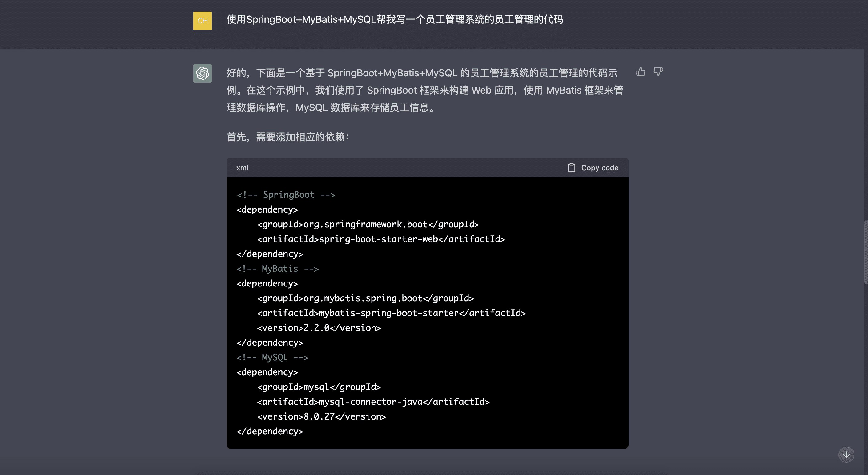Click the SpringBoot comment line in code
This screenshot has width=868, height=475.
(x=286, y=194)
